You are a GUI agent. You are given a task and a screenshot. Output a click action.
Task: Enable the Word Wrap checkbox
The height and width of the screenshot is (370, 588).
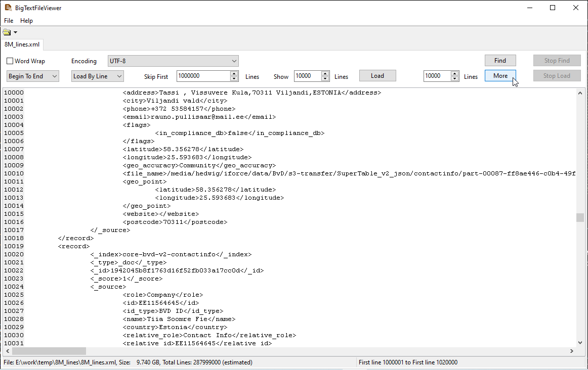(x=10, y=61)
